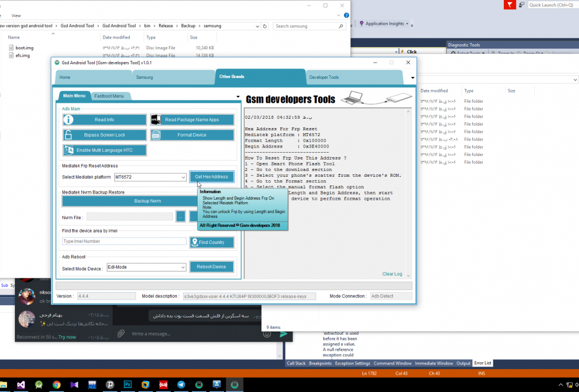Click the Get Hex Address button
The image size is (579, 392).
tap(211, 177)
